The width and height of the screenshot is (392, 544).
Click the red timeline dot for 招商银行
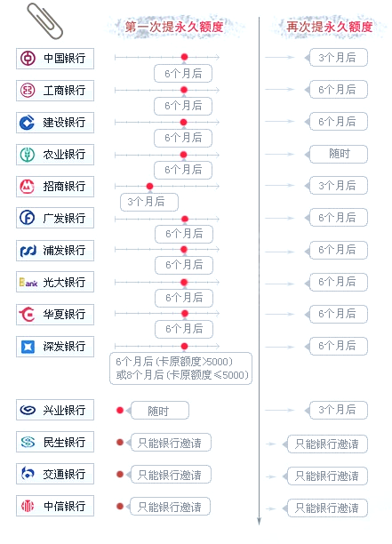click(149, 187)
